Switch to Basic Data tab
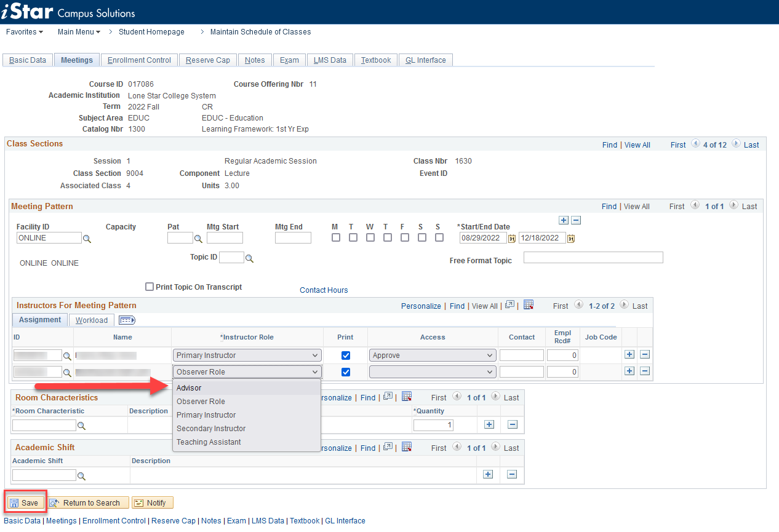This screenshot has height=532, width=779. (x=28, y=60)
